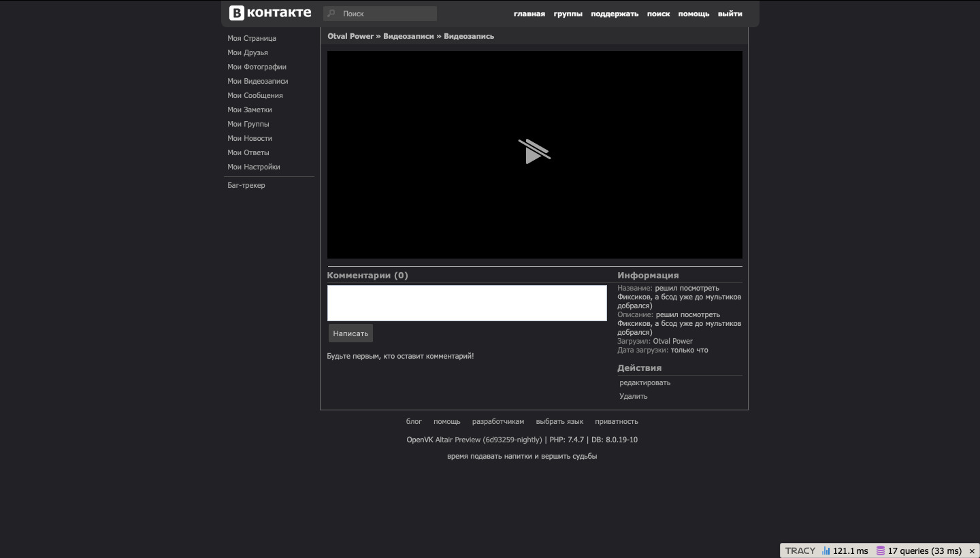
Task: Open the блог footer link
Action: 414,421
